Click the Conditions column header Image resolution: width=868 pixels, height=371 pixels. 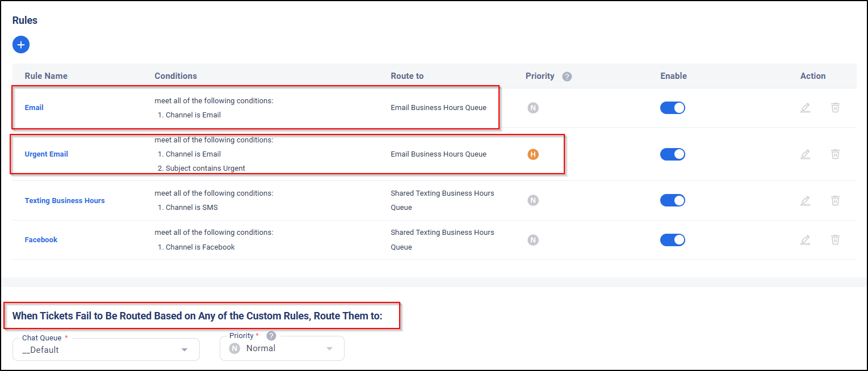click(x=176, y=76)
